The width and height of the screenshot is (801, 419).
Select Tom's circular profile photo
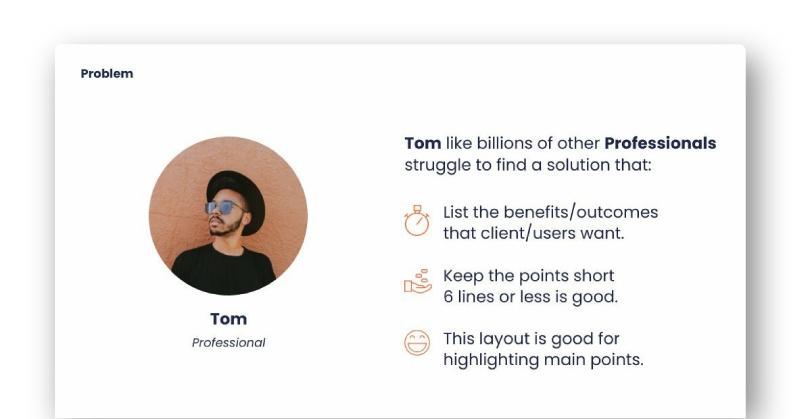coord(228,216)
